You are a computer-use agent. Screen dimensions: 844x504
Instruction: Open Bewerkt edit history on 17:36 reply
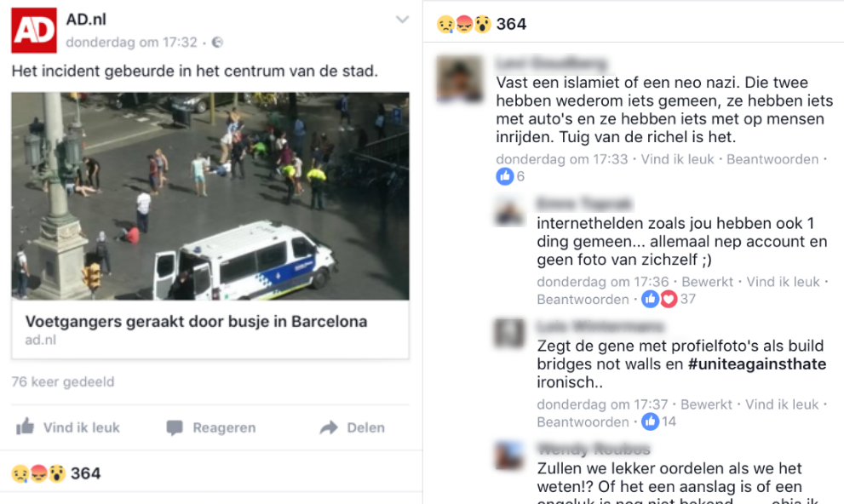coord(707,282)
